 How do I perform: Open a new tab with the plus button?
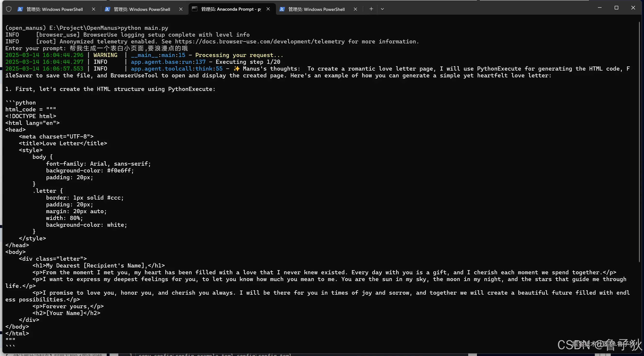tap(371, 9)
